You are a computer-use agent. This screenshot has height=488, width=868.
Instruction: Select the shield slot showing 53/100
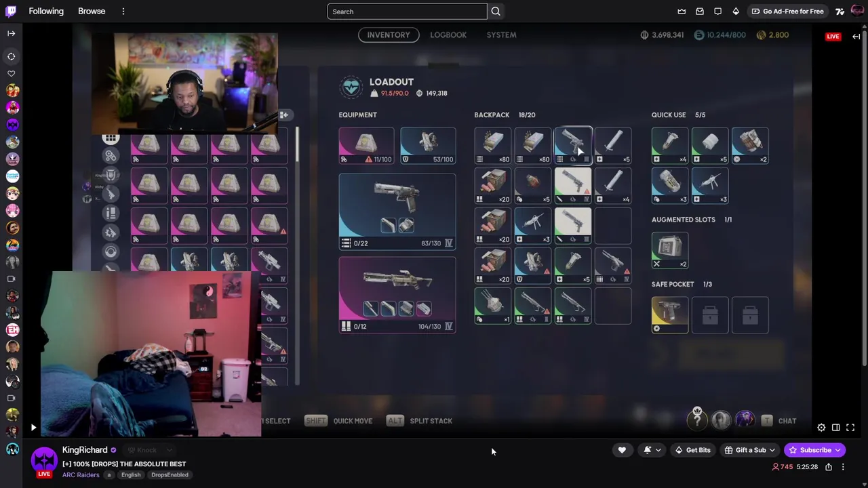[428, 146]
